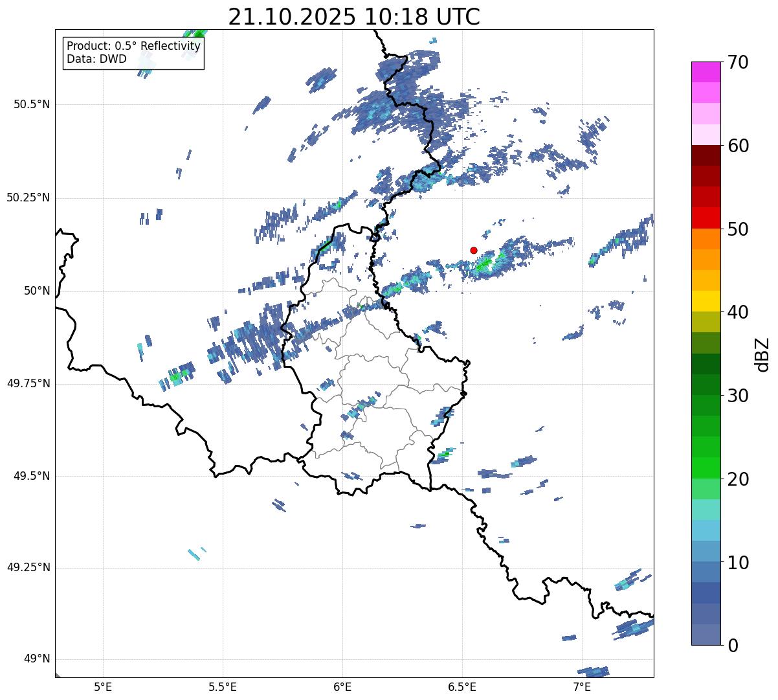Click the magenta top segment of colorbar
The image size is (778, 700).
[x=706, y=72]
